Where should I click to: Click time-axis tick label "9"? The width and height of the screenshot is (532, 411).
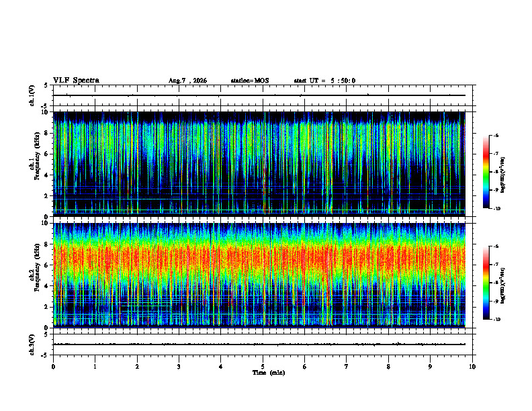430,367
